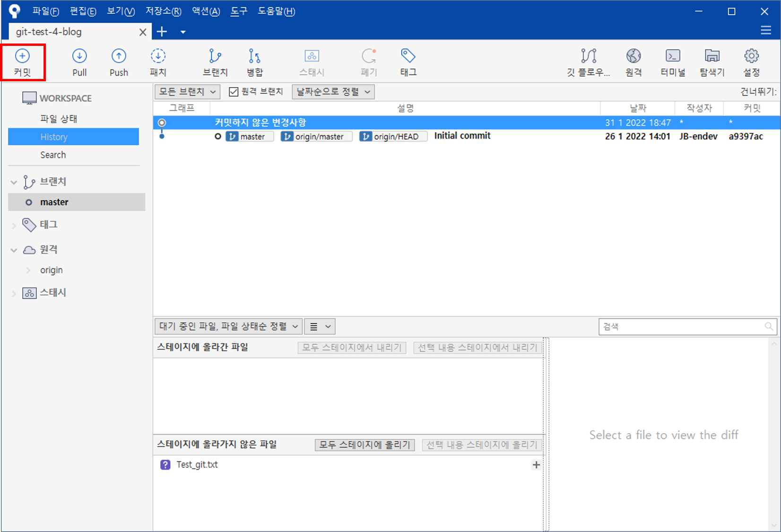The image size is (781, 532).
Task: Expand the Tags (태그) section
Action: coord(14,226)
